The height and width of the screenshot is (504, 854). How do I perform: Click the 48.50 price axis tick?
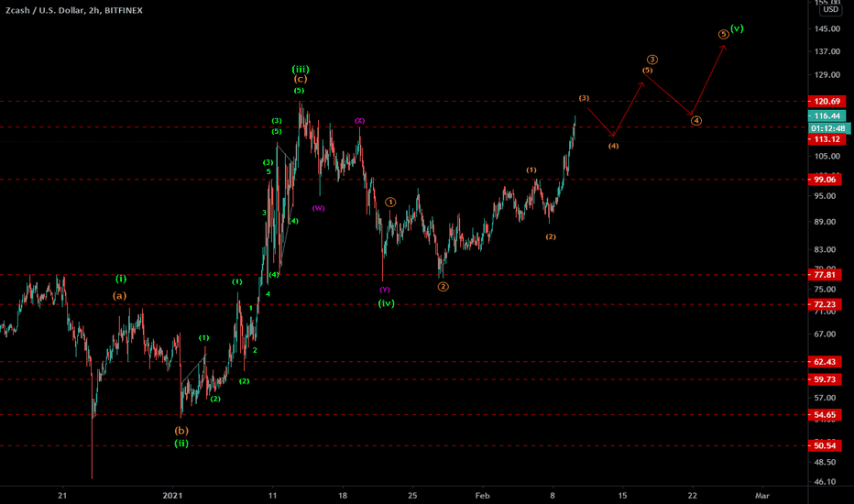click(825, 462)
